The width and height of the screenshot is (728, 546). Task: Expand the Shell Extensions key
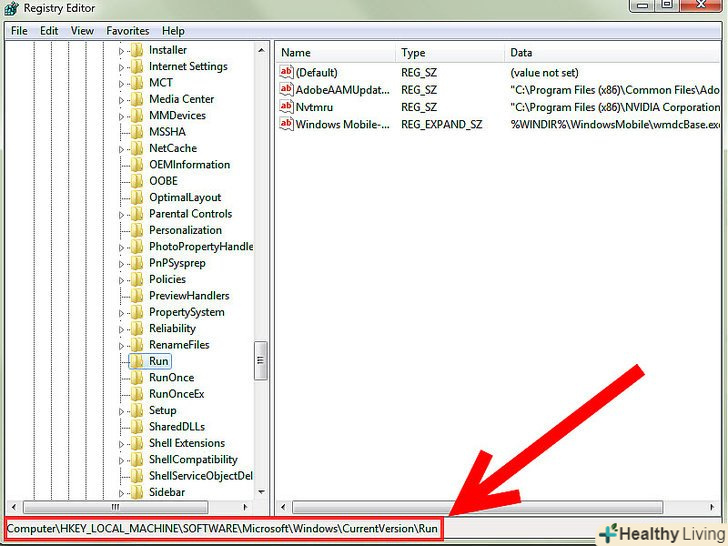pyautogui.click(x=121, y=444)
